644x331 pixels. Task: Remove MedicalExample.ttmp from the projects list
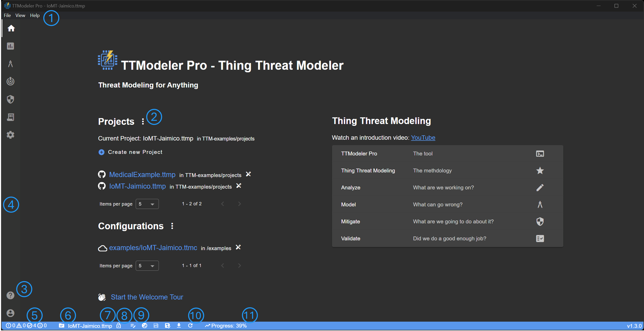[x=248, y=174]
